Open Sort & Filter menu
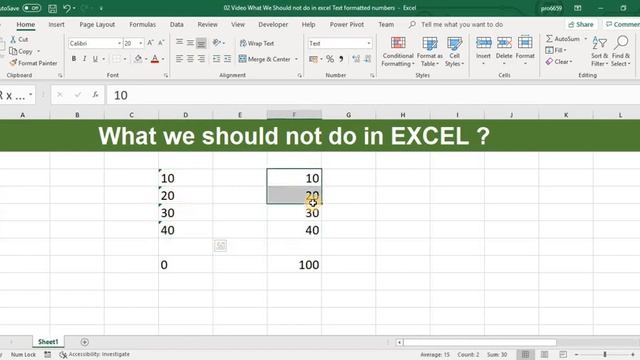This screenshot has height=360, width=640. (x=599, y=51)
